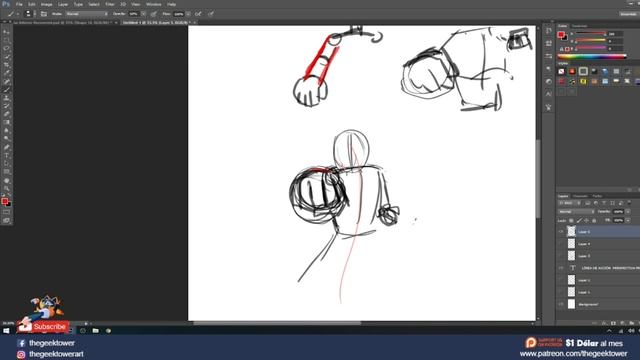Select the Crop tool
This screenshot has height=360, width=640.
pos(6,64)
